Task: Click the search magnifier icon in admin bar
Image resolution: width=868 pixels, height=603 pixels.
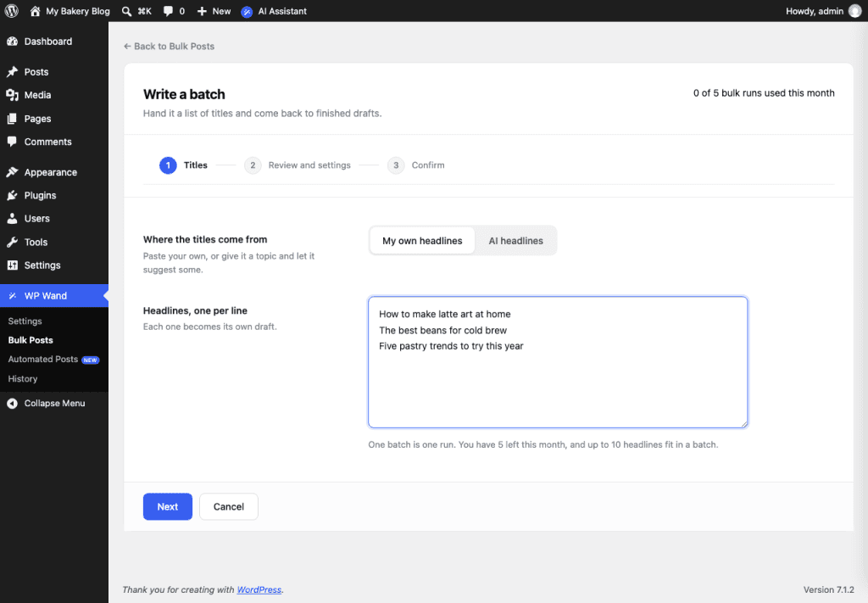Action: tap(127, 11)
